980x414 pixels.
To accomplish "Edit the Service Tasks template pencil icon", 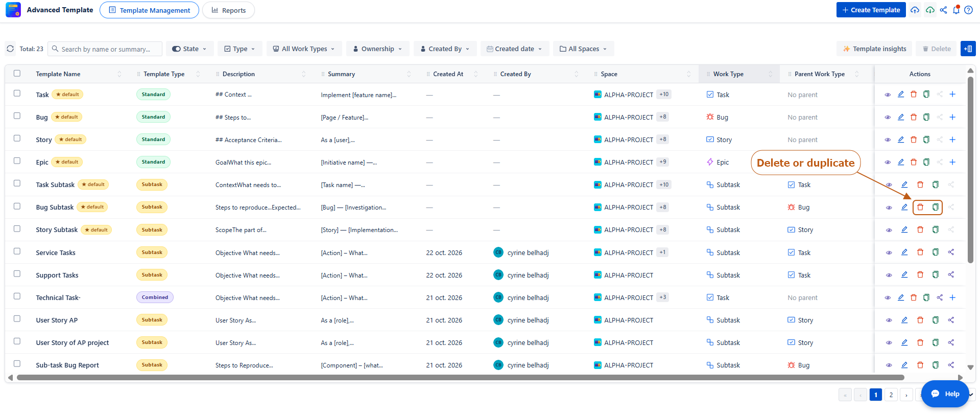I will 904,252.
